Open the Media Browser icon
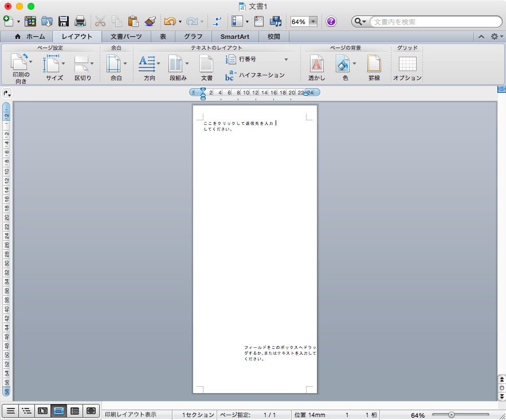Viewport: 506px width, 420px height. coord(276,21)
